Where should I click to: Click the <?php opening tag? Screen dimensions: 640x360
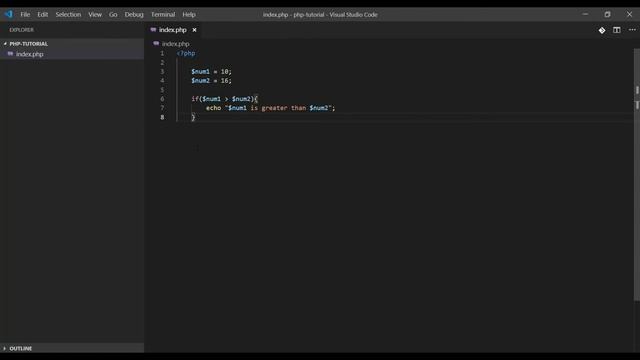[x=186, y=53]
